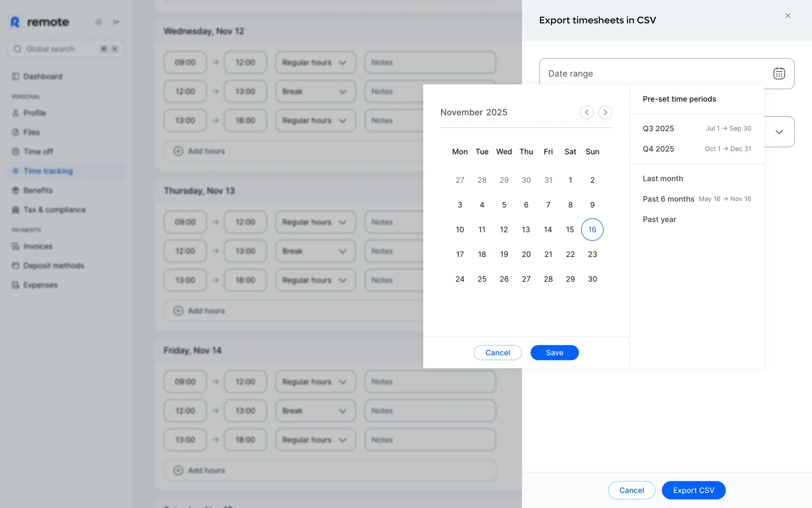This screenshot has height=508, width=812.
Task: Close the Export timesheets panel
Action: pyautogui.click(x=787, y=16)
